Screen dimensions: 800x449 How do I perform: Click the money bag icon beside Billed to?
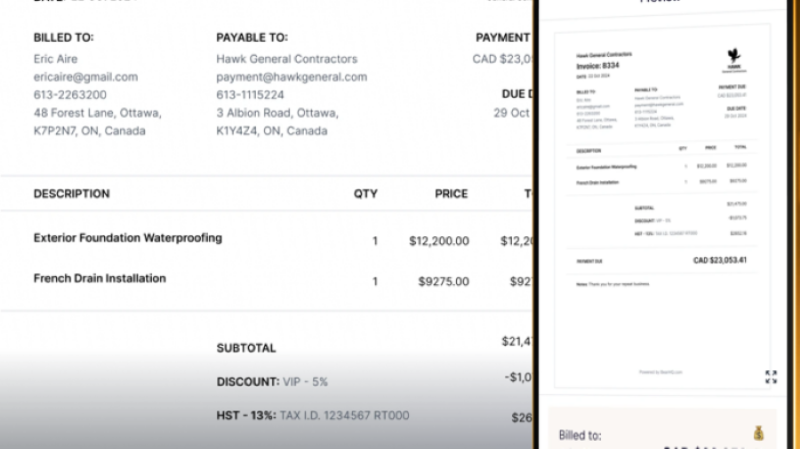[758, 433]
